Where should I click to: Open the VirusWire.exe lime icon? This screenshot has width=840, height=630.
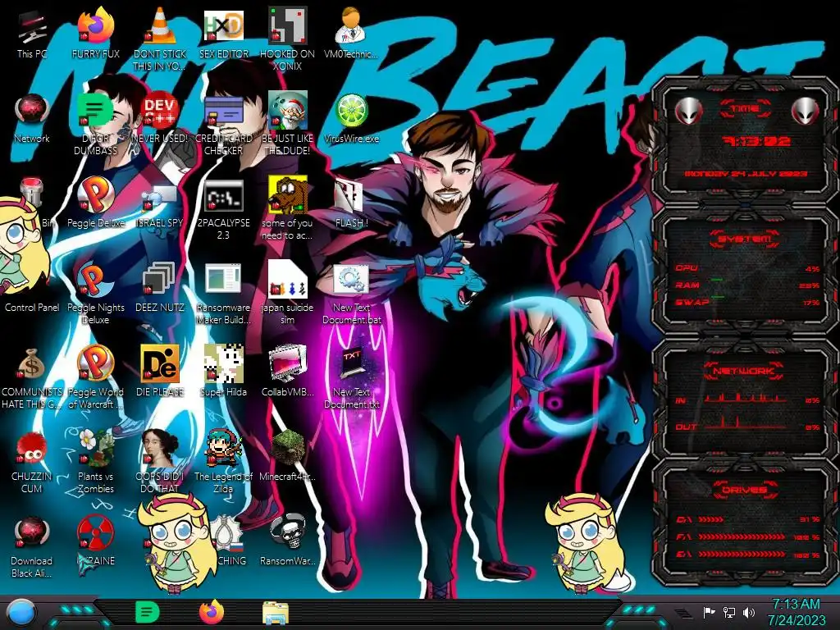[351, 111]
